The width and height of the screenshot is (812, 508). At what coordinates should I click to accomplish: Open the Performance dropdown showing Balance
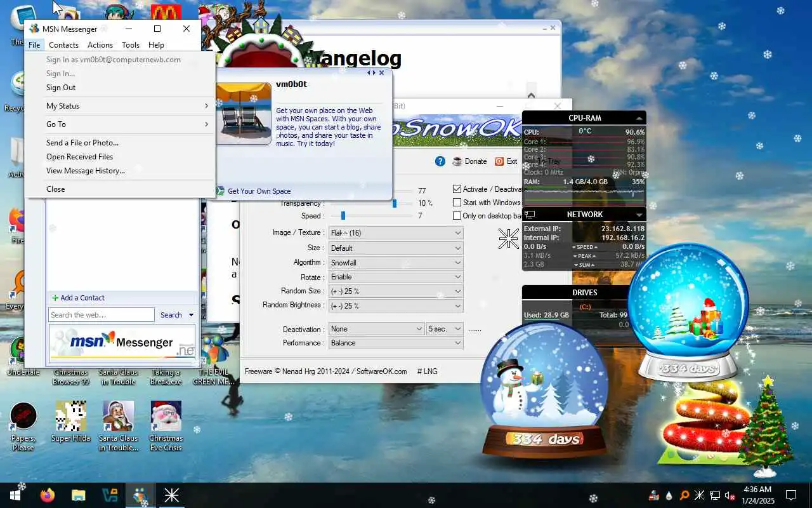396,343
